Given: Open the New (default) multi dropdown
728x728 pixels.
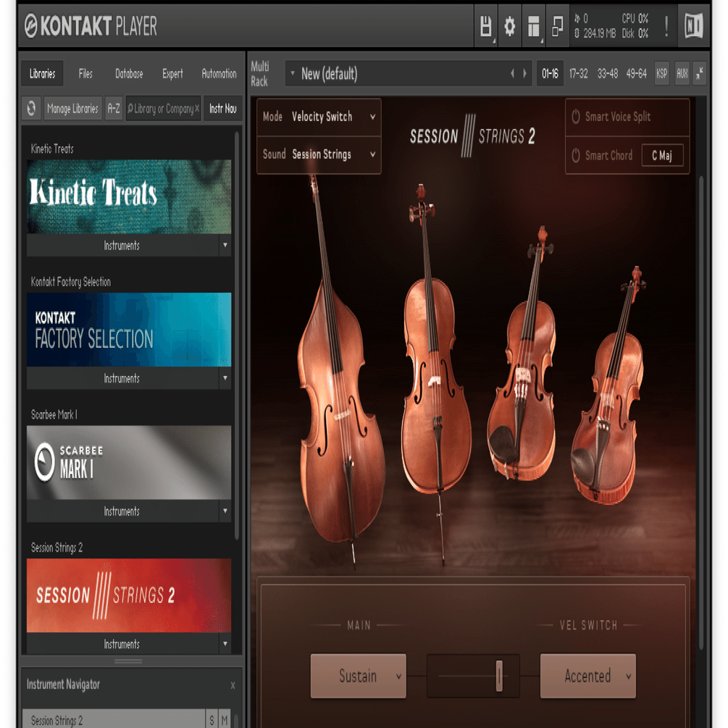Looking at the screenshot, I should tap(409, 73).
